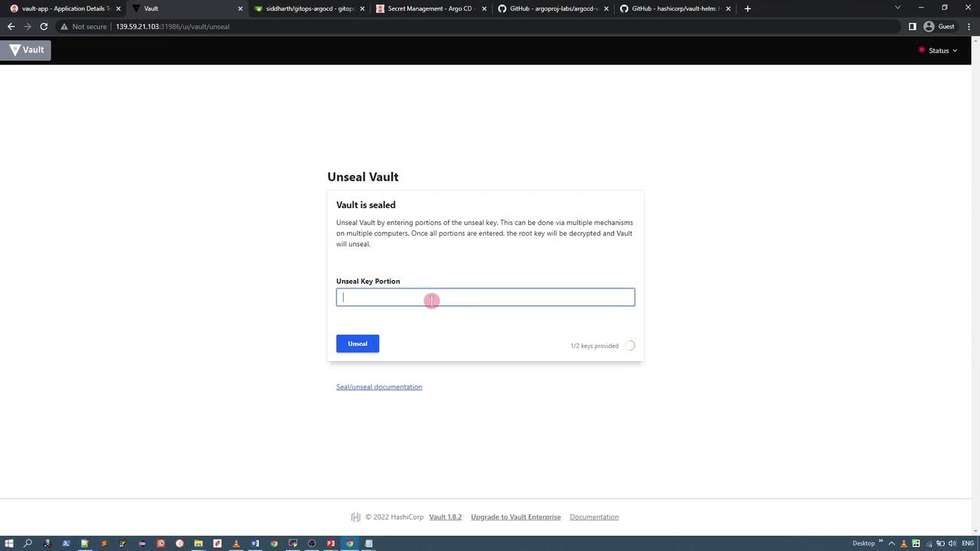Viewport: 980px width, 551px height.
Task: Open the Vault 1.8.2 footer link
Action: click(x=446, y=517)
